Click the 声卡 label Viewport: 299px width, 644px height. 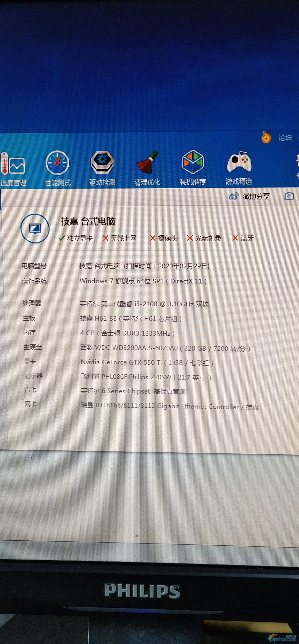tap(31, 390)
